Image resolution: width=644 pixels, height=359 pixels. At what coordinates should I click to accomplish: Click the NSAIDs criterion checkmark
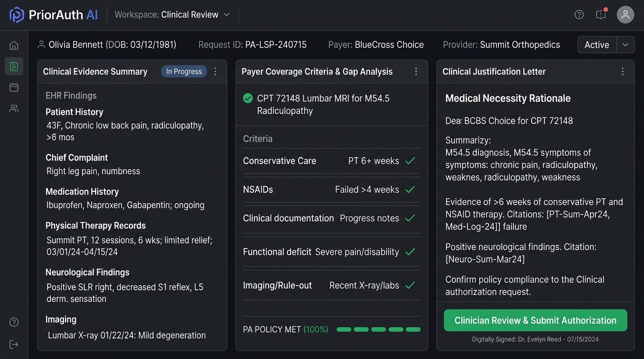click(410, 189)
